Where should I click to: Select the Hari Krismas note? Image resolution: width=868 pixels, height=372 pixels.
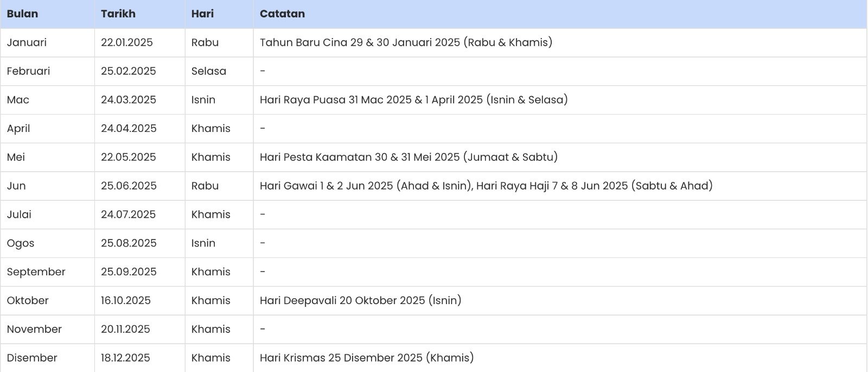point(367,358)
